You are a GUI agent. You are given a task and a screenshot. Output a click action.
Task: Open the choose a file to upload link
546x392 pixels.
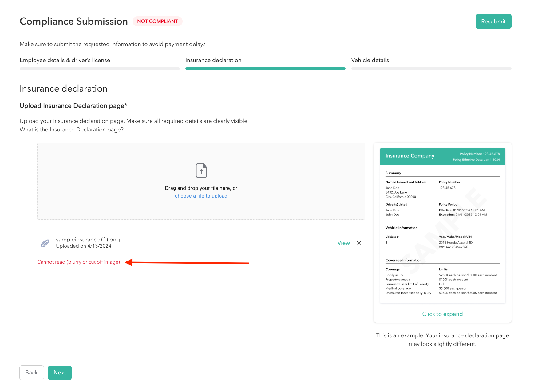(201, 196)
